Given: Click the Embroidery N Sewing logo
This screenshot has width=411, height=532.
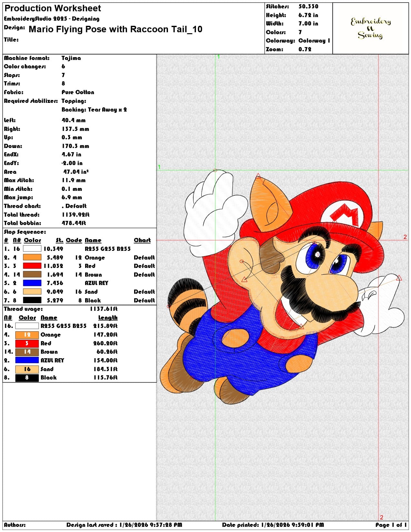Looking at the screenshot, I should (x=371, y=28).
